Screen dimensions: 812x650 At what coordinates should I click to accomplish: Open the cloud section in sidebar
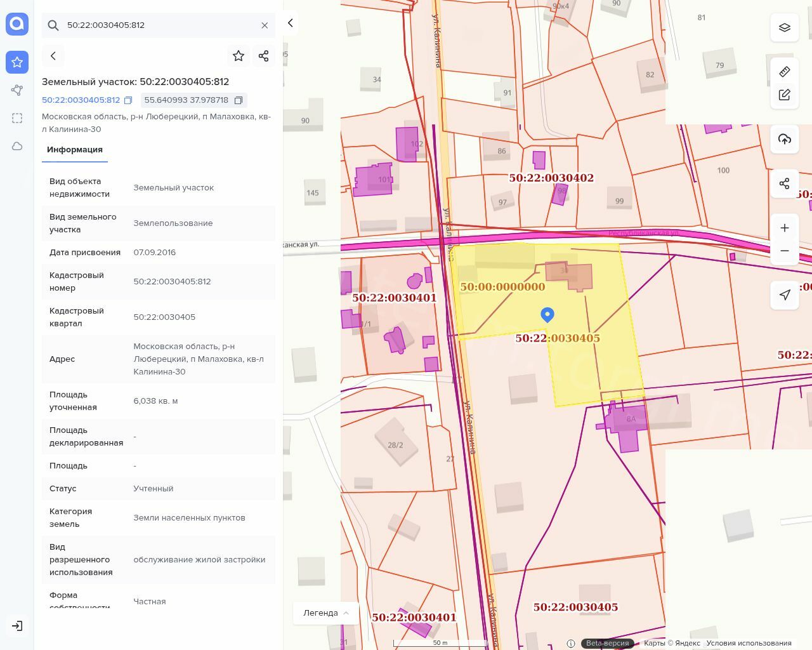pyautogui.click(x=17, y=146)
